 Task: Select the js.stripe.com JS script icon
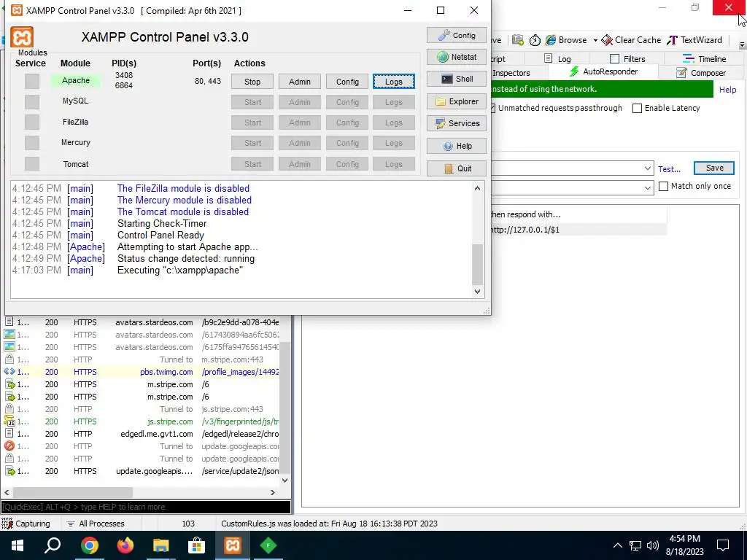(x=9, y=421)
